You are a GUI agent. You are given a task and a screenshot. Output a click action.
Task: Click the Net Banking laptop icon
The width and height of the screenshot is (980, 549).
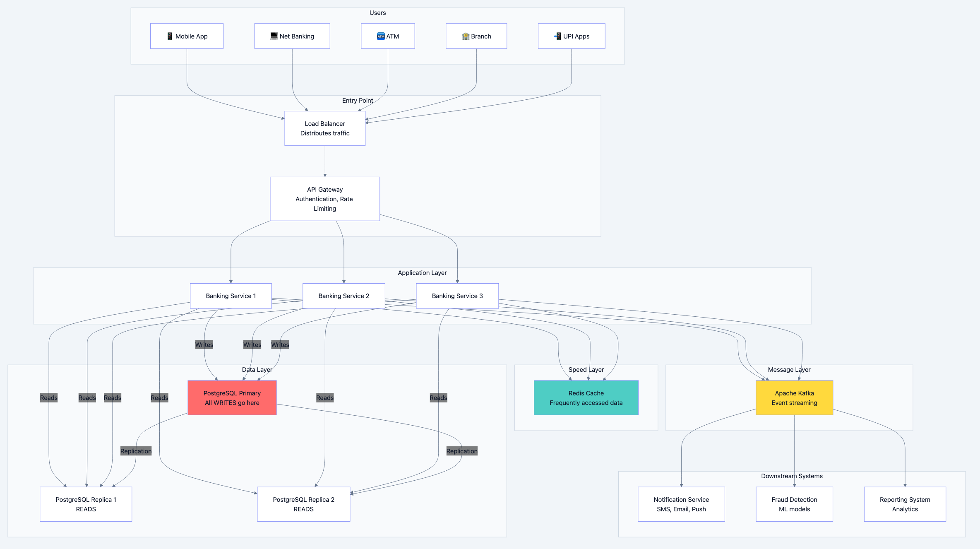point(274,36)
